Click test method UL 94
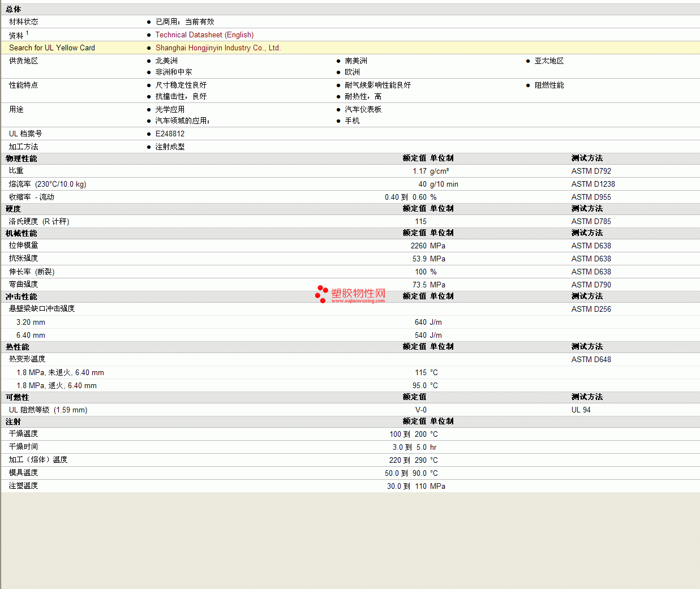This screenshot has height=589, width=700. (x=581, y=410)
